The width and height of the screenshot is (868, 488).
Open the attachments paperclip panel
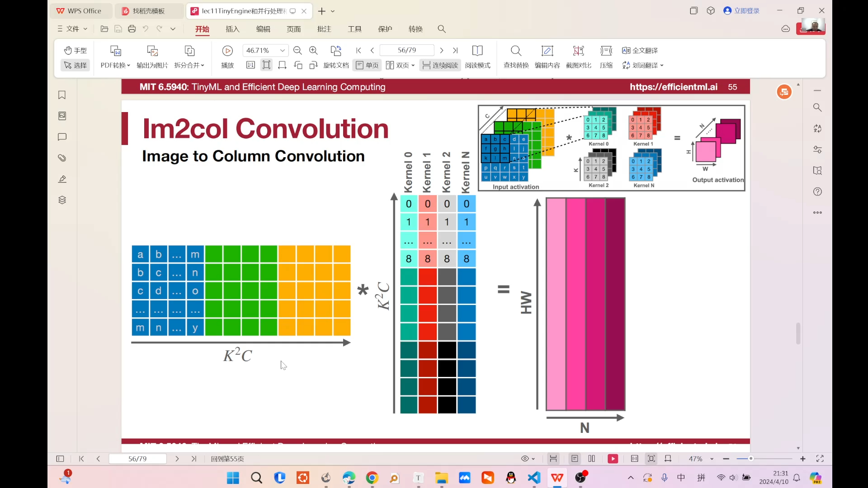tap(62, 158)
